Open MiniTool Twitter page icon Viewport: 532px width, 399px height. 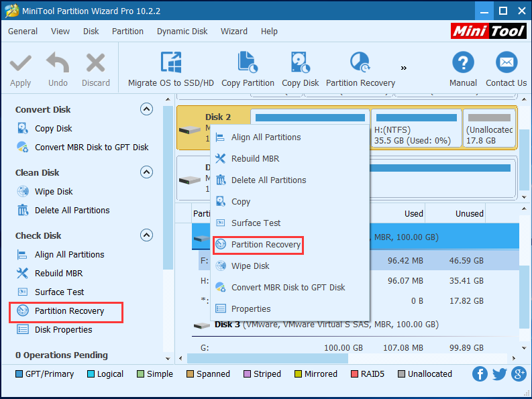[499, 374]
